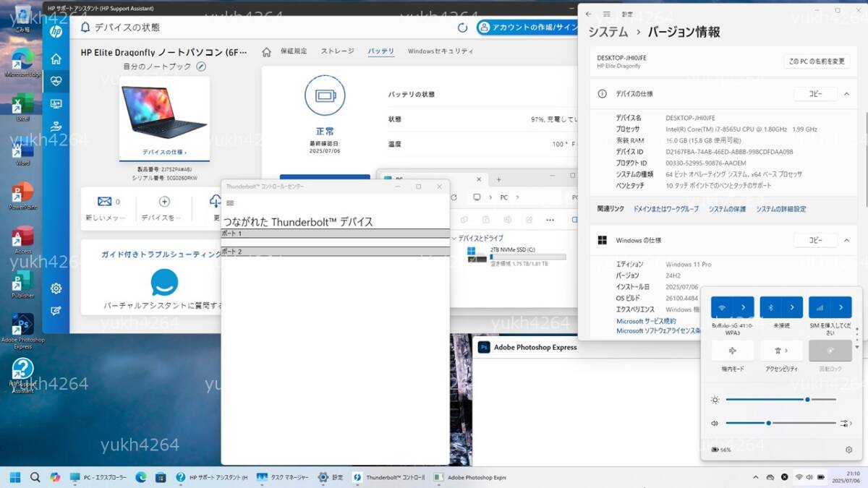Toggle Bluetooth in quick settings
Viewport: 868px width, 488px height.
click(770, 307)
